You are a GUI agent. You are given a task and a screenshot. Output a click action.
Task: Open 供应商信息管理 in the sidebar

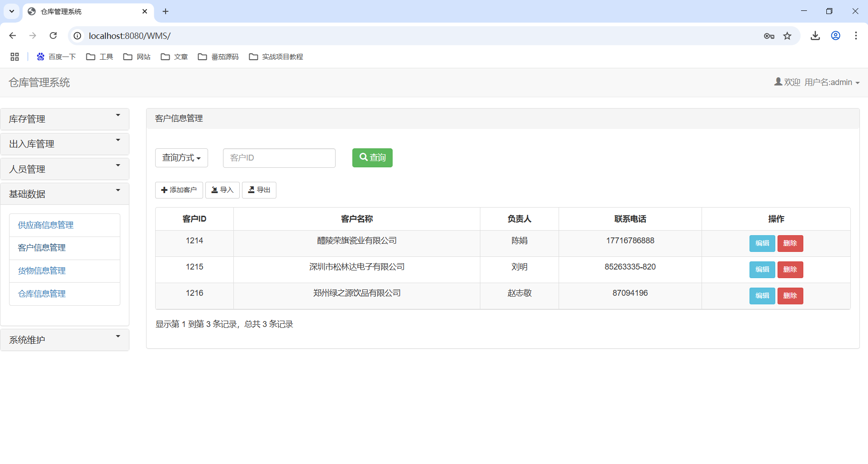[x=65, y=225]
